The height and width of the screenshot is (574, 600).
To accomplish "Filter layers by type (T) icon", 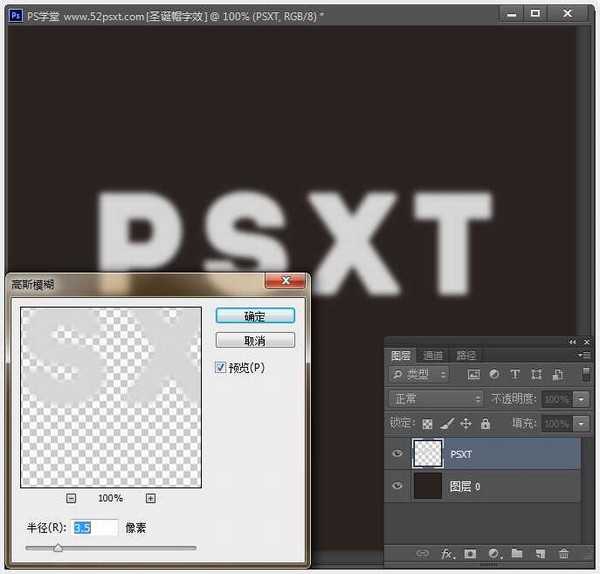I will tap(515, 375).
